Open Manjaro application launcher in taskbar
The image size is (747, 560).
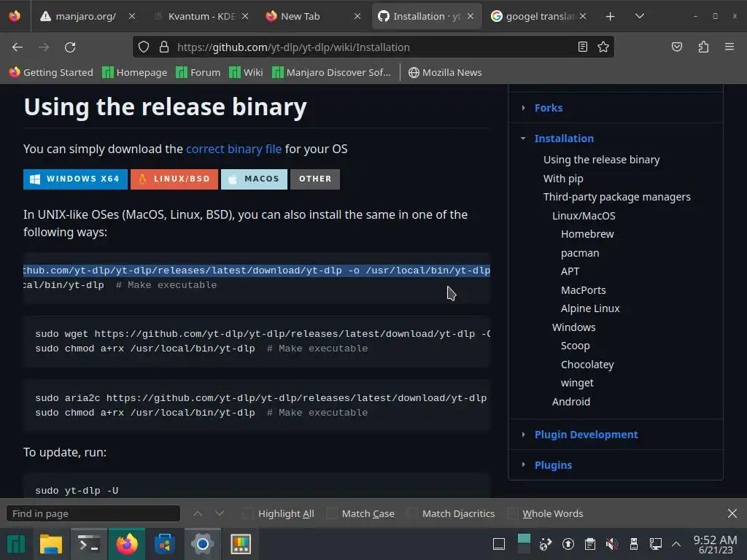16,544
